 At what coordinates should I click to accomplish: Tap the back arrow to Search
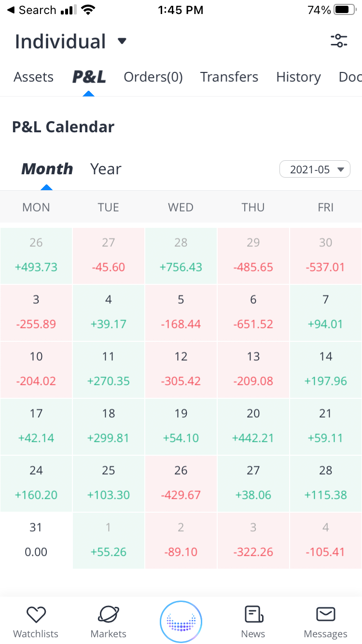point(11,10)
